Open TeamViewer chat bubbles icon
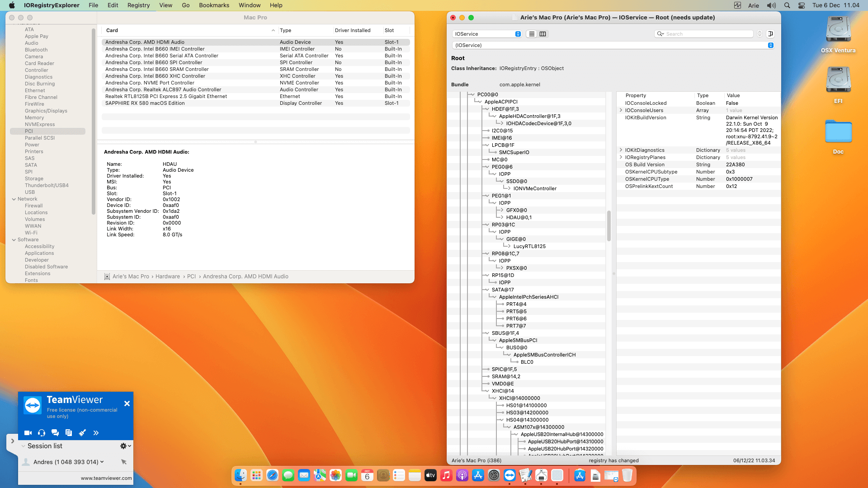The image size is (868, 488). (55, 433)
